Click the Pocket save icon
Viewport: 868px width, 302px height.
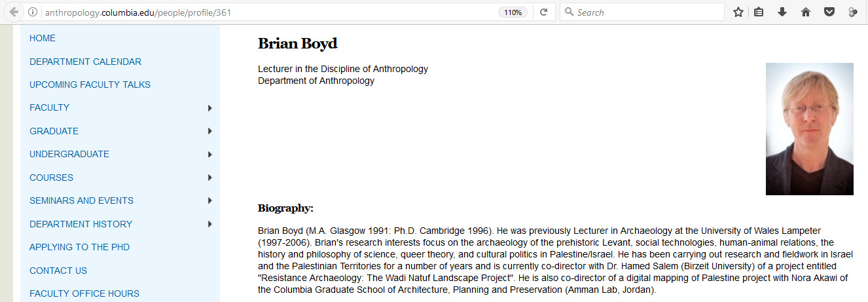click(829, 12)
